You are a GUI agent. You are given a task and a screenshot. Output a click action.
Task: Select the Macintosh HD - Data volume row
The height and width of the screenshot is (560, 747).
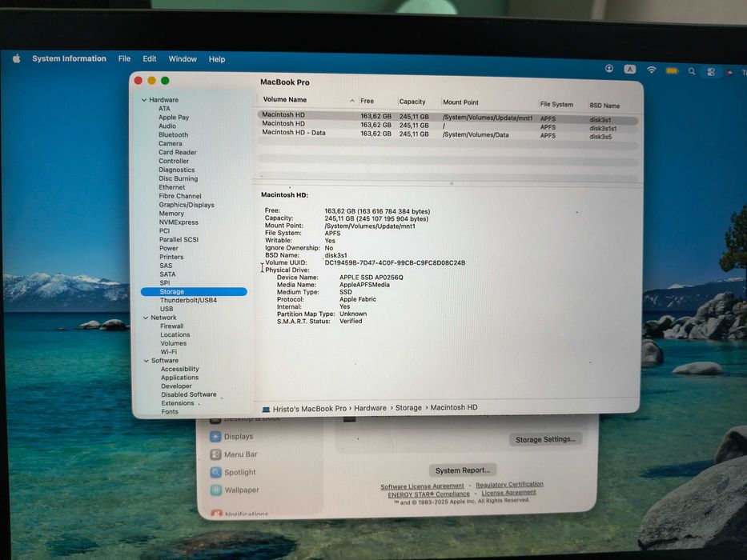448,134
